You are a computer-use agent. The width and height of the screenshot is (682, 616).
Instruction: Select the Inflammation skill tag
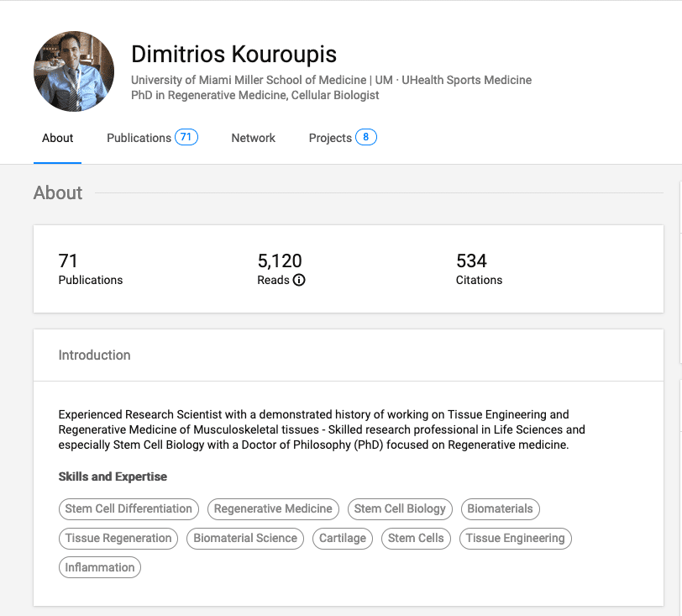[100, 567]
